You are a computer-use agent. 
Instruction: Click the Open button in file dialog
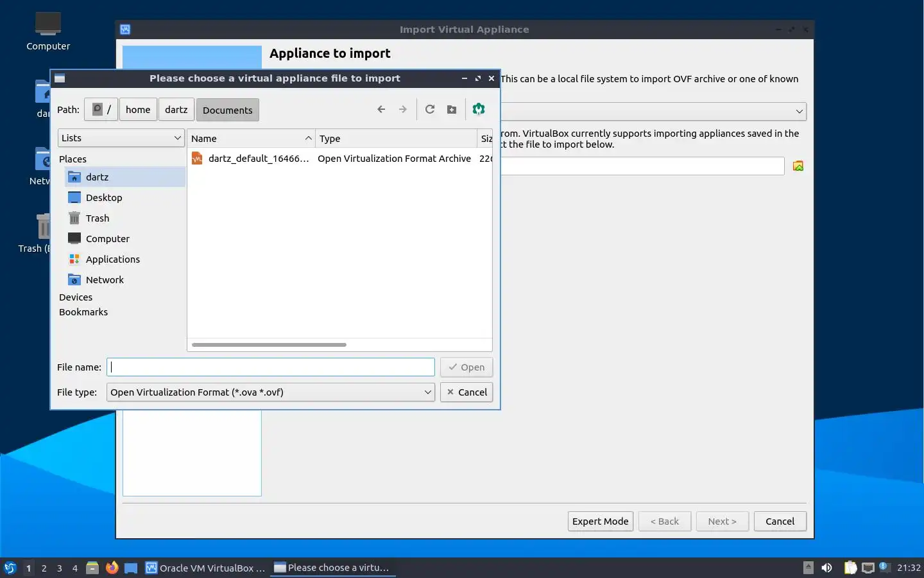[466, 367]
